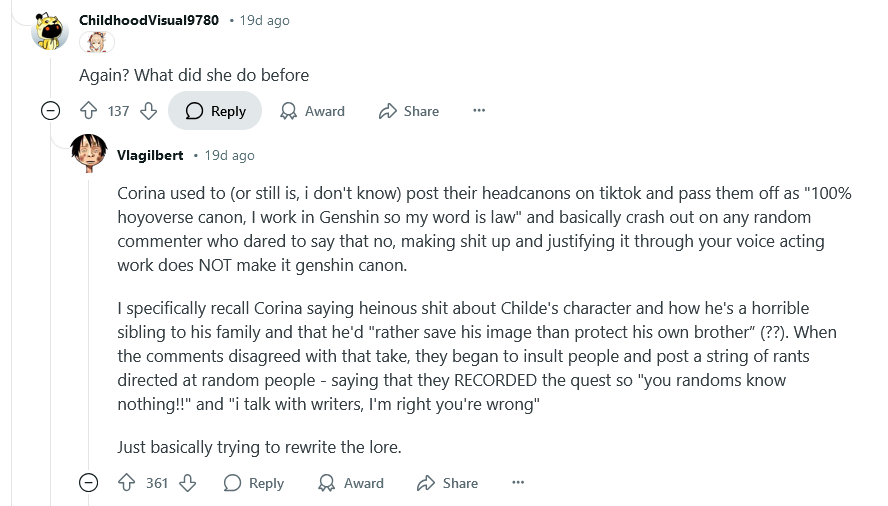888x506 pixels.
Task: Click the user flair emoji badge
Action: pyautogui.click(x=99, y=43)
